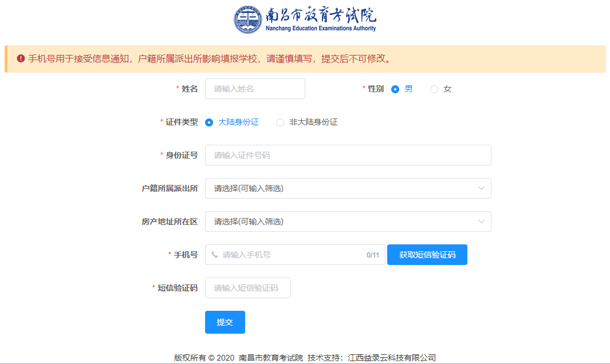Viewport: 610px width, 364px height.
Task: Select the 女 gender radio button
Action: click(x=434, y=89)
